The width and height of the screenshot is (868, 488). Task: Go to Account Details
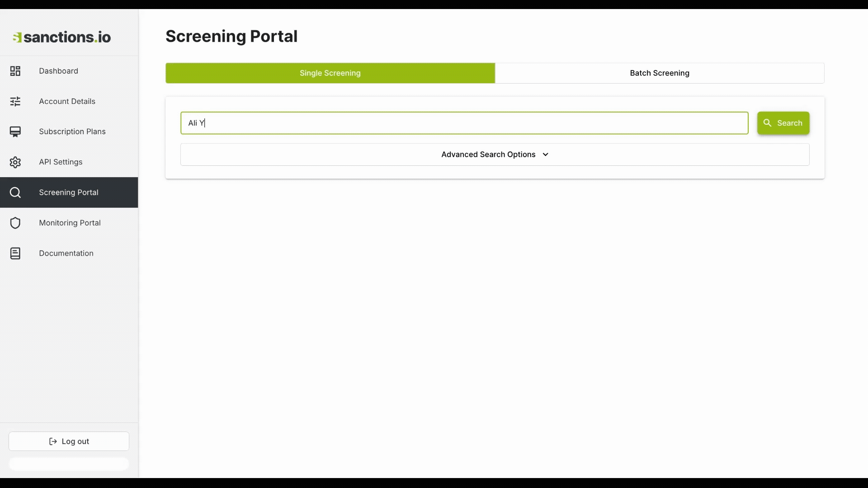click(69, 101)
